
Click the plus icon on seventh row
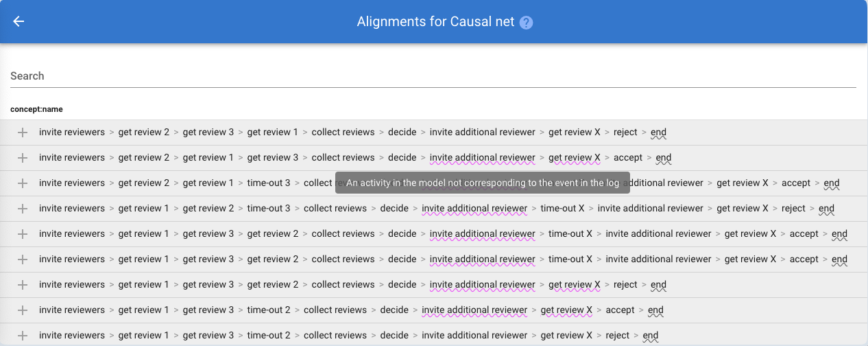(22, 285)
